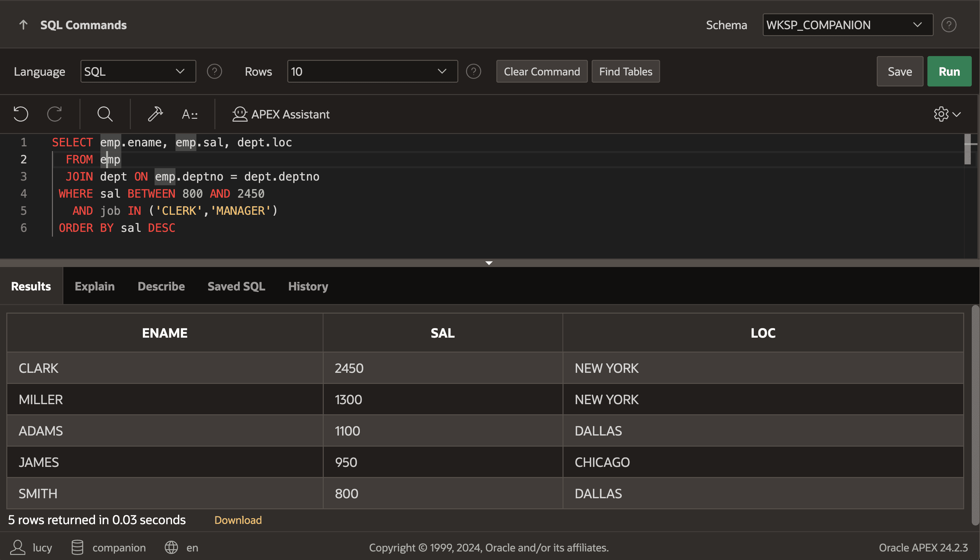Expand the Rows 10 dropdown
Viewport: 980px width, 560px height.
pos(372,72)
